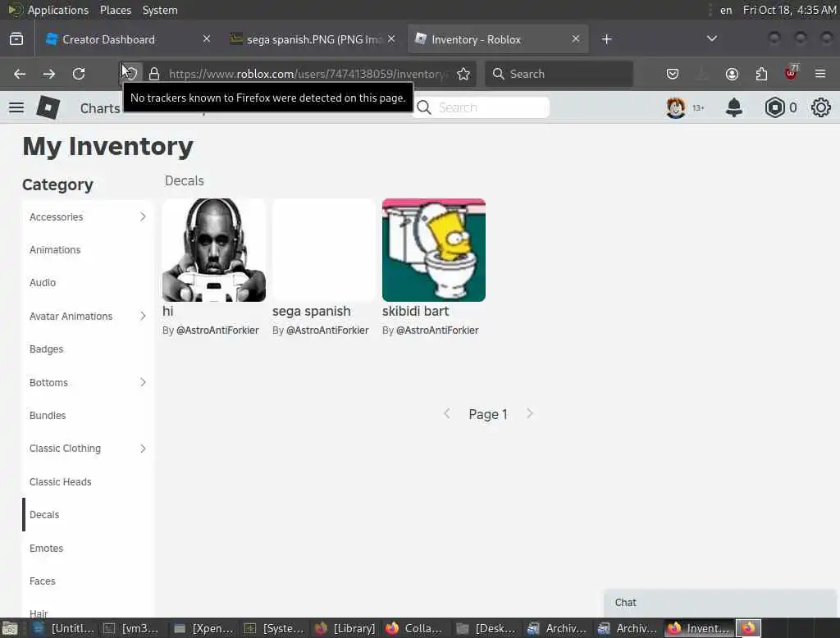Open the Firefox application menu
The height and width of the screenshot is (638, 840).
click(820, 74)
